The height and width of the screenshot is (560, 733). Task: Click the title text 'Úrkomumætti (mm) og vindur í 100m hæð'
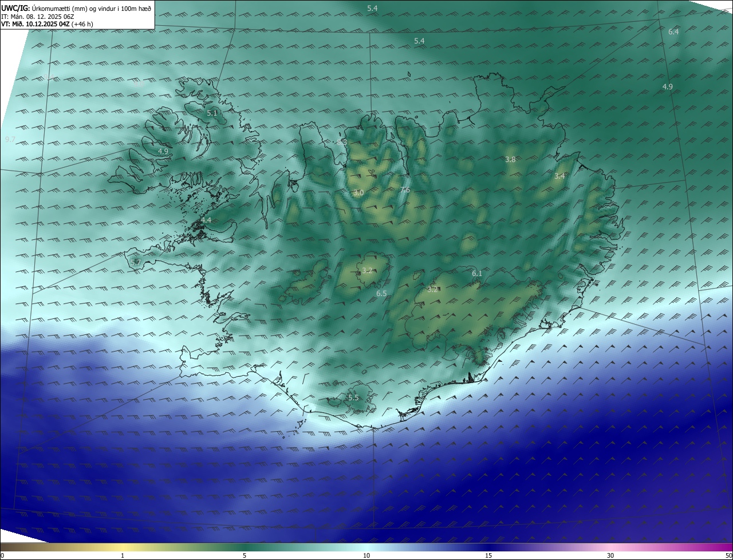[92, 8]
